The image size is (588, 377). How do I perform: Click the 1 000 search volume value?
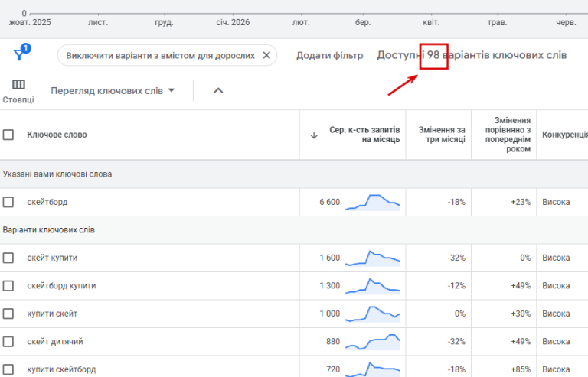pos(330,314)
